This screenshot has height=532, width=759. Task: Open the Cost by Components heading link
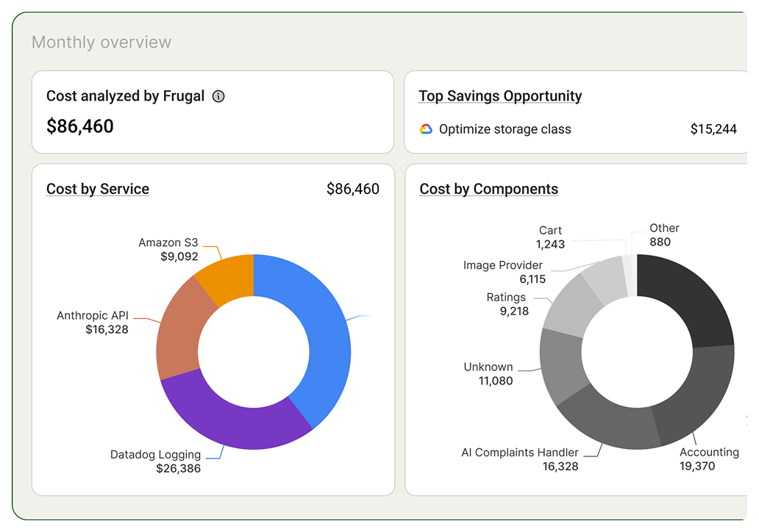[488, 189]
